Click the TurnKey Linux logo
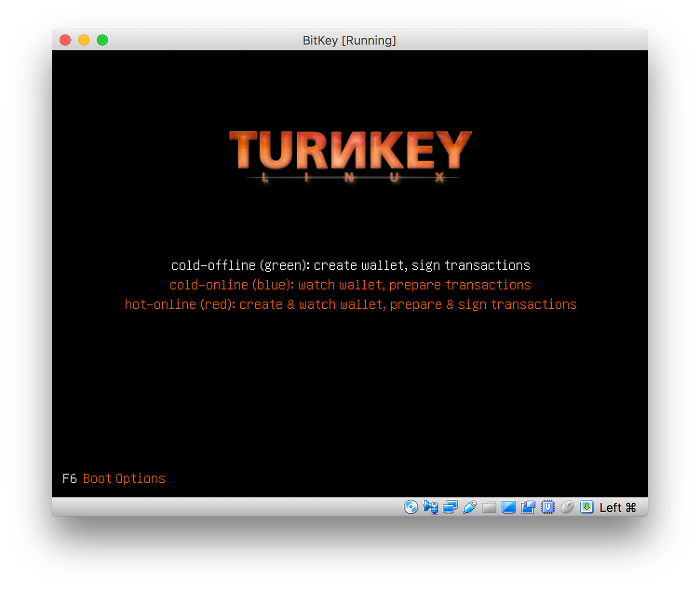700x591 pixels. (x=350, y=156)
